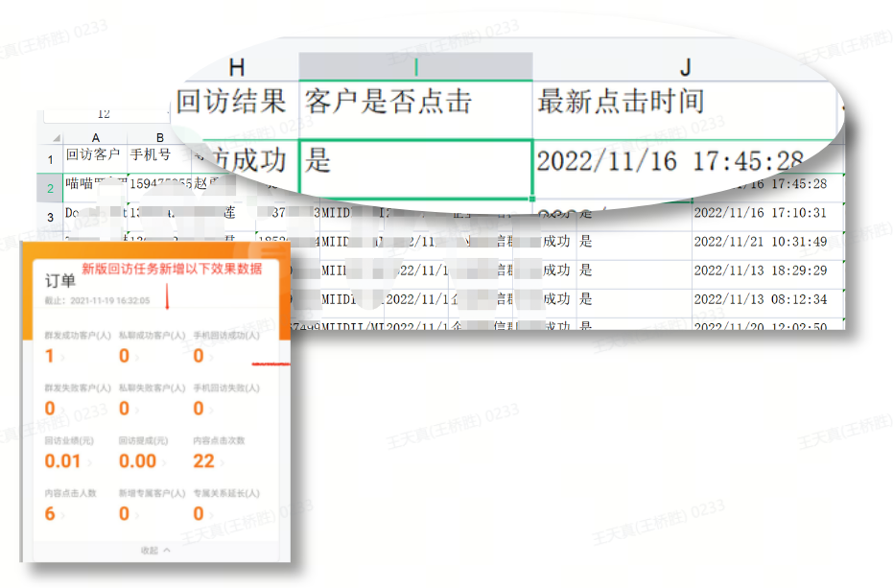This screenshot has width=893, height=588.
Task: Click the select-all corner triangle
Action: [56, 137]
